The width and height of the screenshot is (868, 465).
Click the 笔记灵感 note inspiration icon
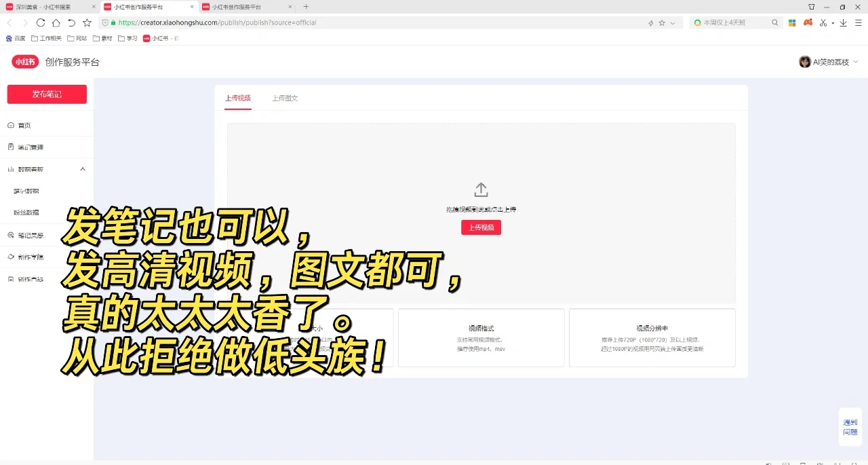tap(11, 235)
